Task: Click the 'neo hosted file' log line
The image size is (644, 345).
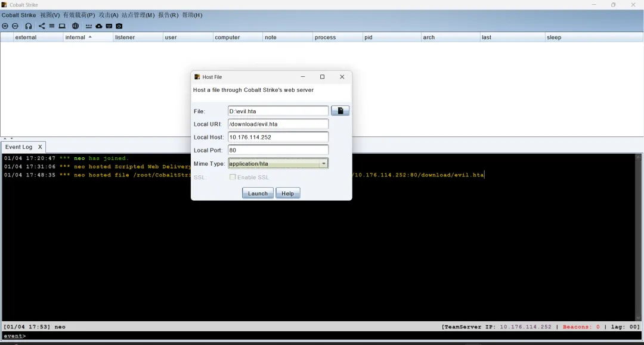Action: tap(97, 175)
